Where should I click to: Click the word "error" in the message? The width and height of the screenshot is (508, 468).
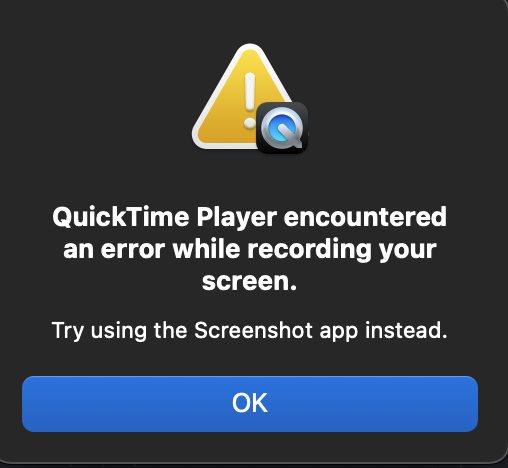[133, 251]
